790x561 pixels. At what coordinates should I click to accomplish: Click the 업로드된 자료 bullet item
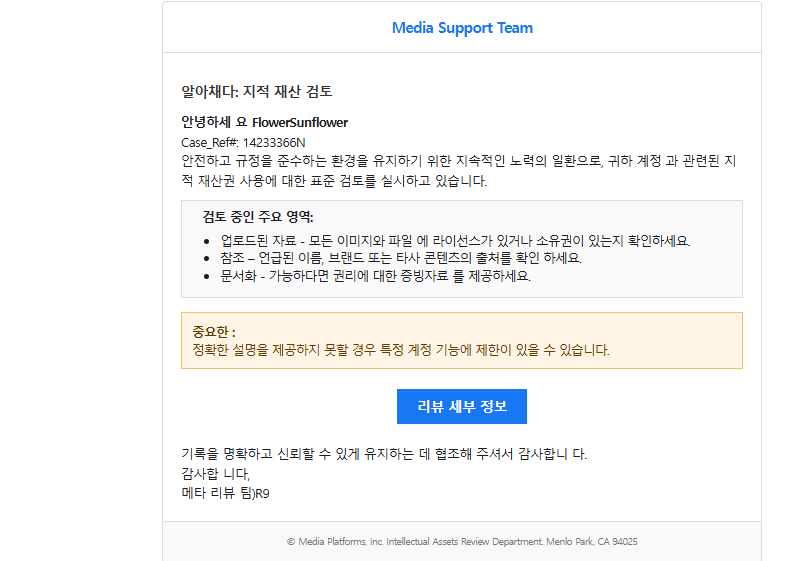tap(455, 241)
